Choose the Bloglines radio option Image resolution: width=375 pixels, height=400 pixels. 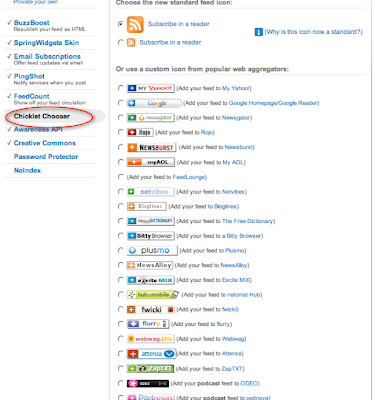click(121, 206)
